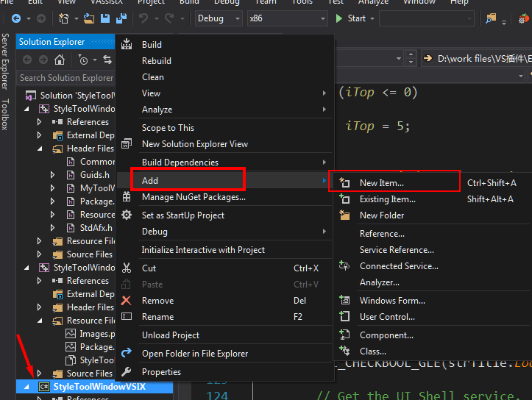532x400 pixels.
Task: Click the wrench Properties icon
Action: point(127,372)
